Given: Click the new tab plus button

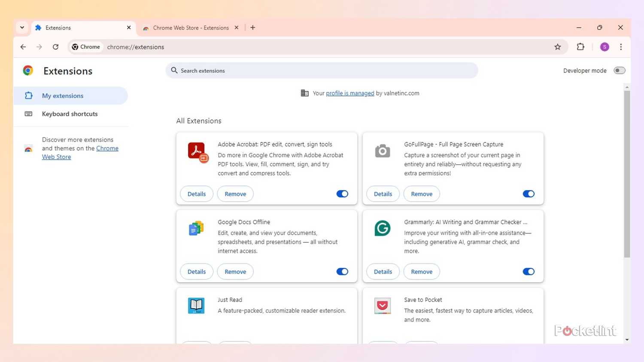Looking at the screenshot, I should [x=253, y=27].
